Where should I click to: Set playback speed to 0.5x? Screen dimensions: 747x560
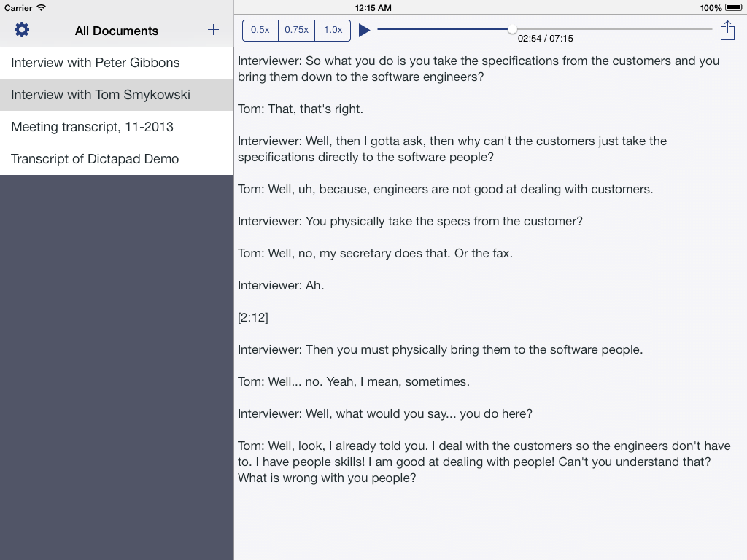260,30
